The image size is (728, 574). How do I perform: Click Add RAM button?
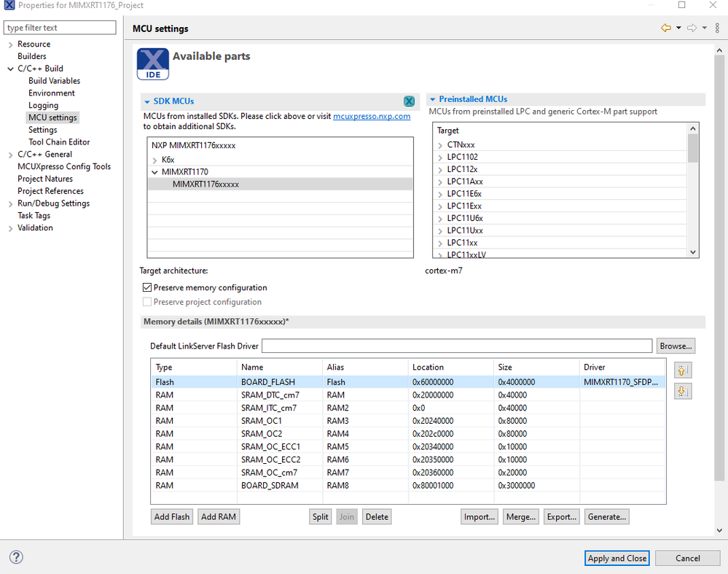click(x=218, y=517)
